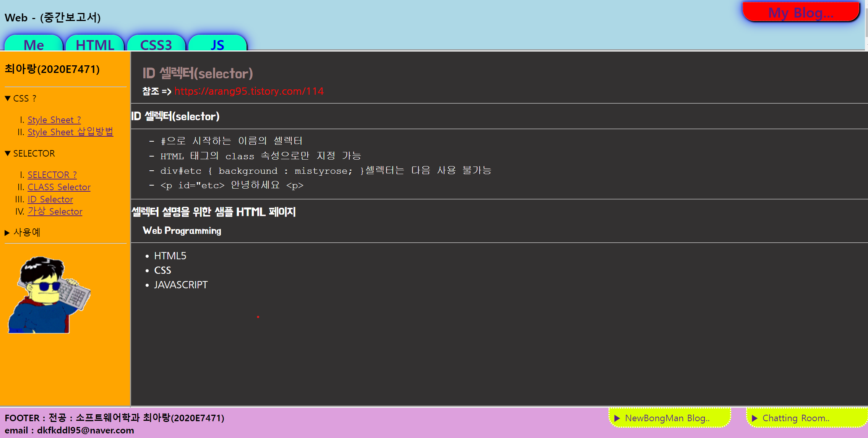Screen dimensions: 868x438
Task: Click the ID 셀렉터(selector) page heading
Action: click(198, 73)
